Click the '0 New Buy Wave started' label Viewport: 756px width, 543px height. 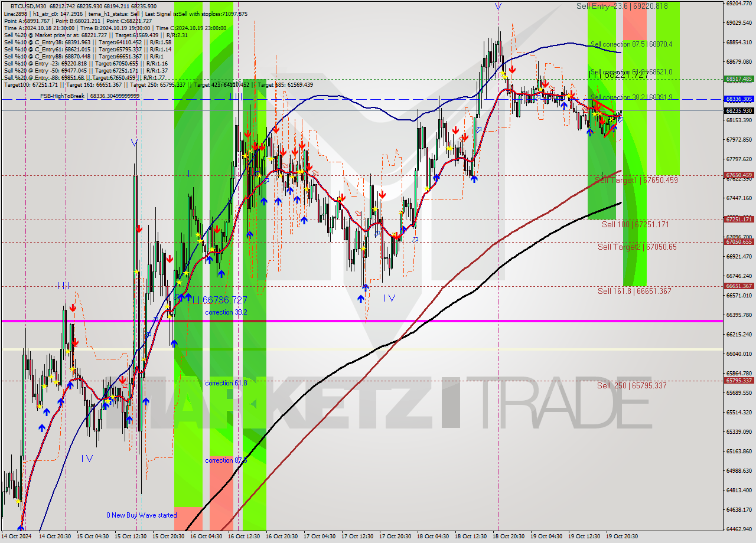(x=141, y=515)
